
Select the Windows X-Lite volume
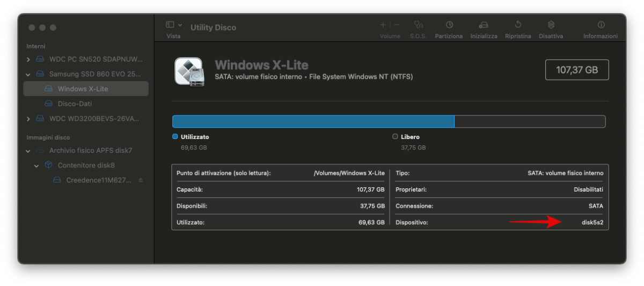pyautogui.click(x=86, y=89)
